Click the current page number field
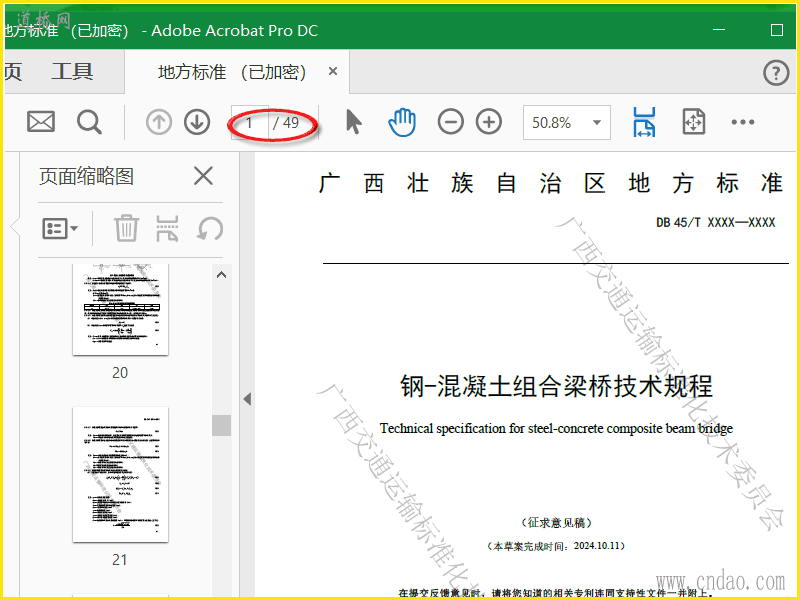800x600 pixels. 249,122
